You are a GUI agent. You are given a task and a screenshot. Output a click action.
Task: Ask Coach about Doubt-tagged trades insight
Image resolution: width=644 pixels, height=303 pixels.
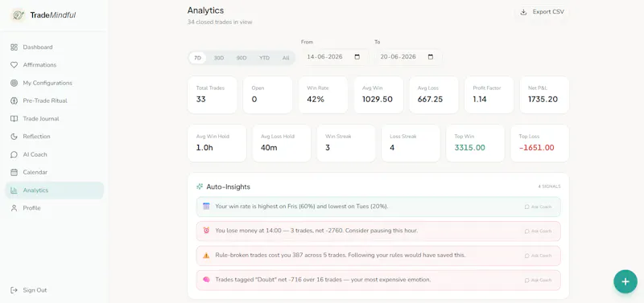(538, 280)
